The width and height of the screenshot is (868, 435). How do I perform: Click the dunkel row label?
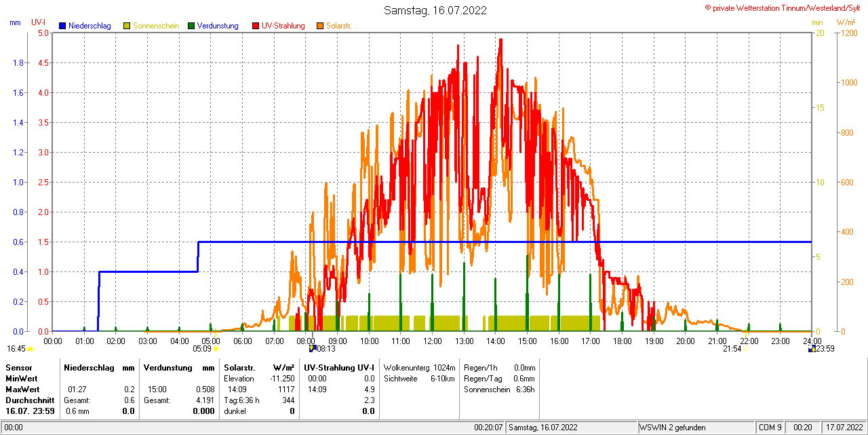[x=235, y=411]
